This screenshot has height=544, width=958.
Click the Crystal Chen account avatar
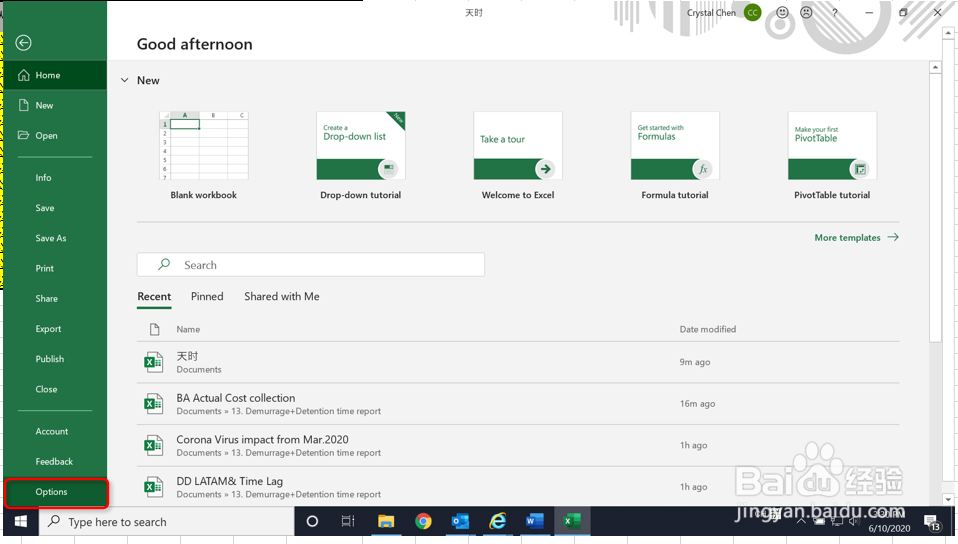752,12
